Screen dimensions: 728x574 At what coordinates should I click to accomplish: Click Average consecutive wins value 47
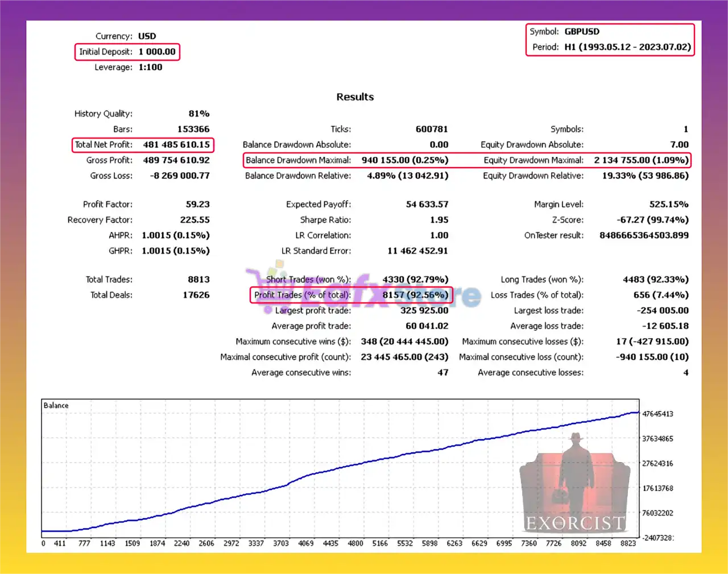point(443,373)
